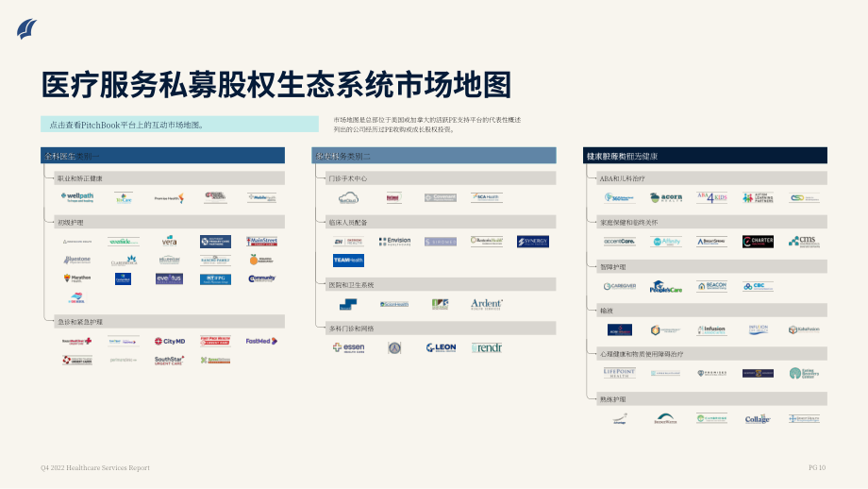
Task: Click the 急诊和紧急护理 category row
Action: [170, 322]
